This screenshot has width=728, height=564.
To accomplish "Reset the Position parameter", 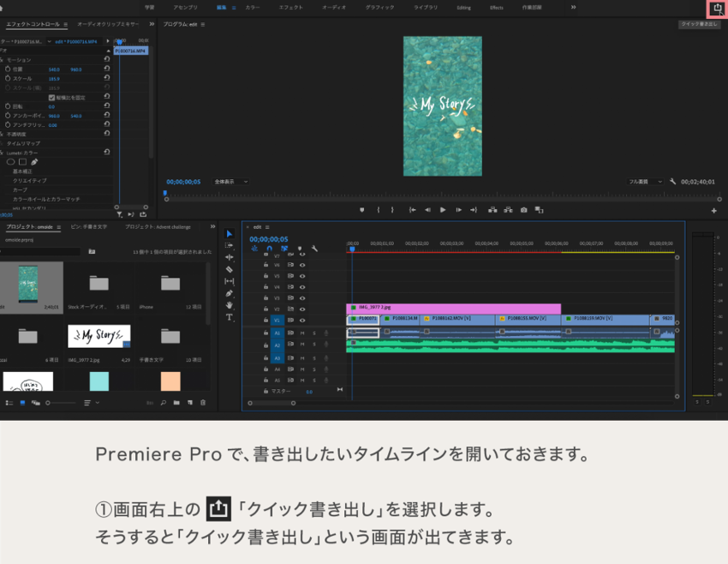I will [107, 69].
